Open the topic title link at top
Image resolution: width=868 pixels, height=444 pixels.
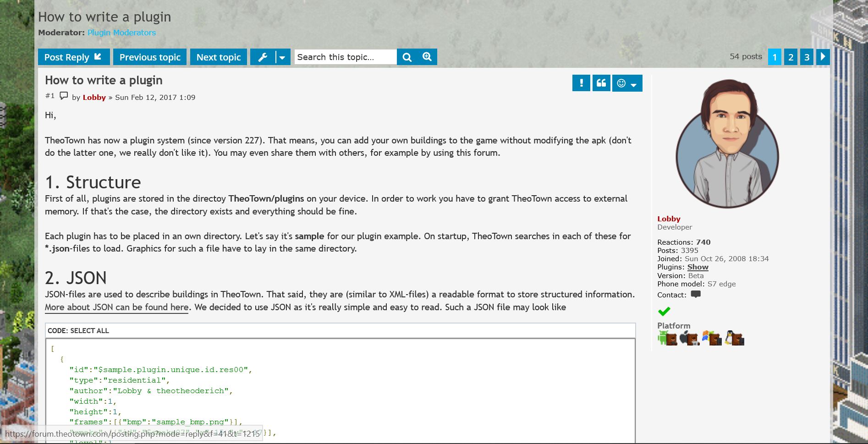pos(104,17)
